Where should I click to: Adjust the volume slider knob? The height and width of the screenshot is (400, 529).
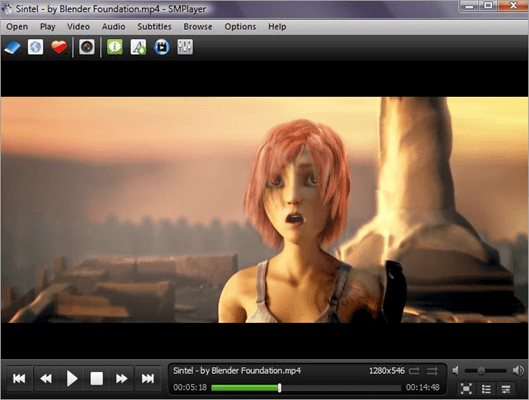coord(481,371)
